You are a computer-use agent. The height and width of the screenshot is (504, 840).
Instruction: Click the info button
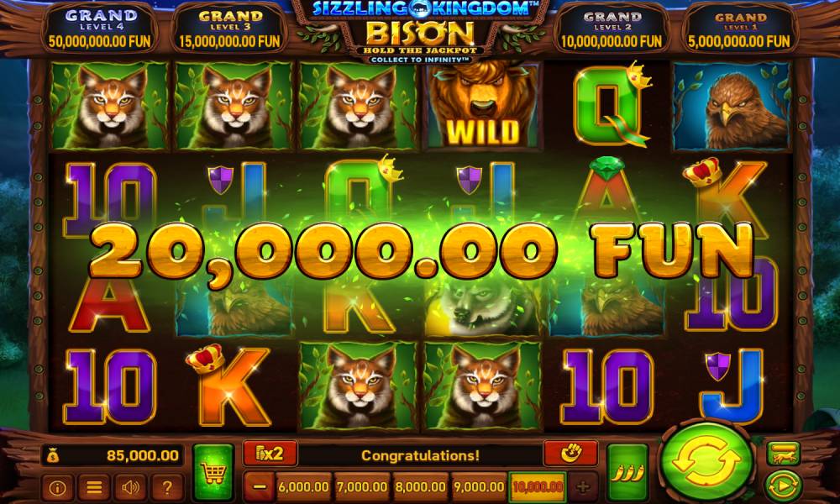[58, 487]
